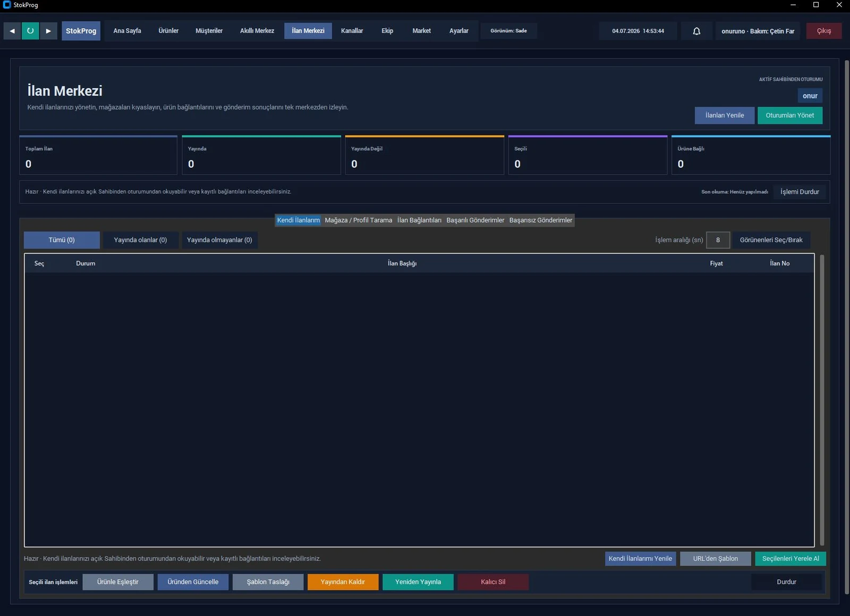Sort by the İlan No column header
Screen dimensions: 850x616
[779, 263]
